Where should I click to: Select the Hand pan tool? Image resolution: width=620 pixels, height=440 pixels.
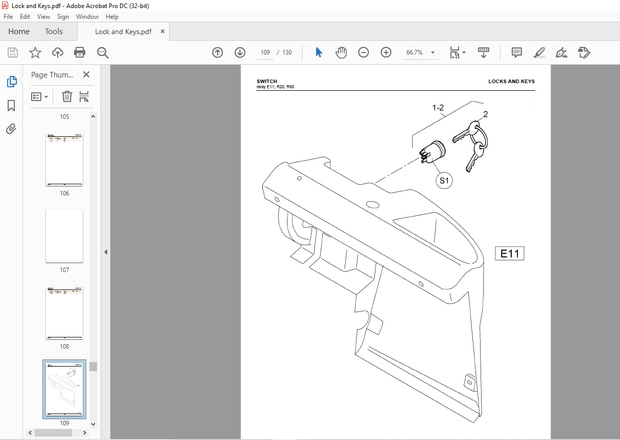[x=341, y=53]
